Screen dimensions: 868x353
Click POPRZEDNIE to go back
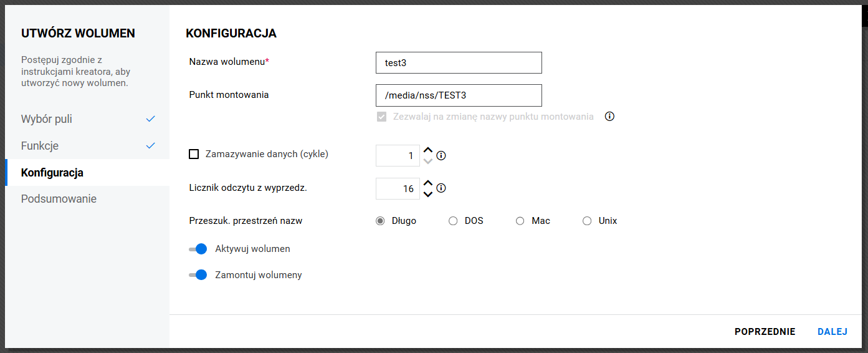pyautogui.click(x=765, y=332)
